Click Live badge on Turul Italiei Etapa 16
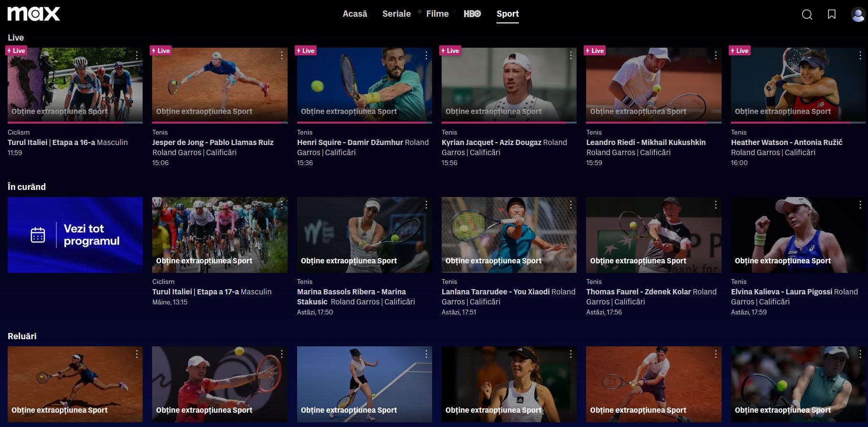This screenshot has height=427, width=868. (x=17, y=51)
